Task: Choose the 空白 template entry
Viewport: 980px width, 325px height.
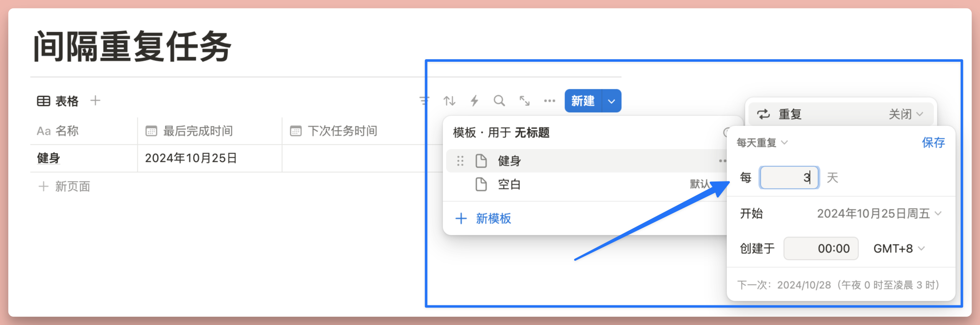Action: 509,184
